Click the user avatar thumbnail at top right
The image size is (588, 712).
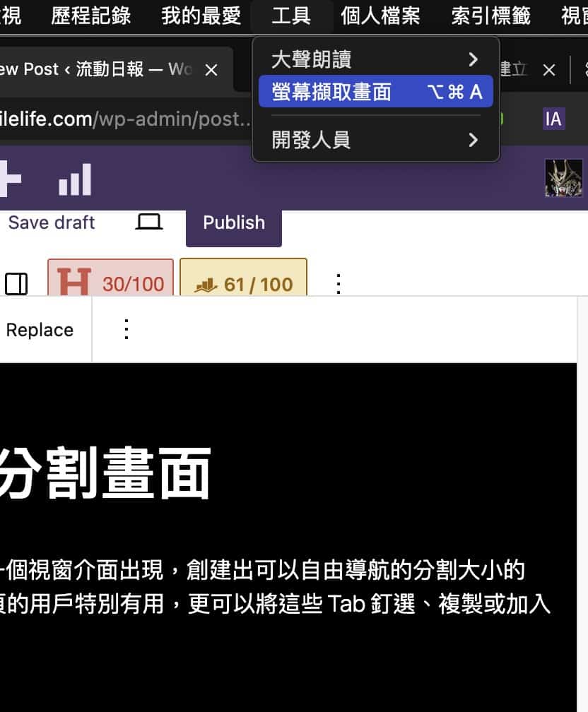point(564,178)
